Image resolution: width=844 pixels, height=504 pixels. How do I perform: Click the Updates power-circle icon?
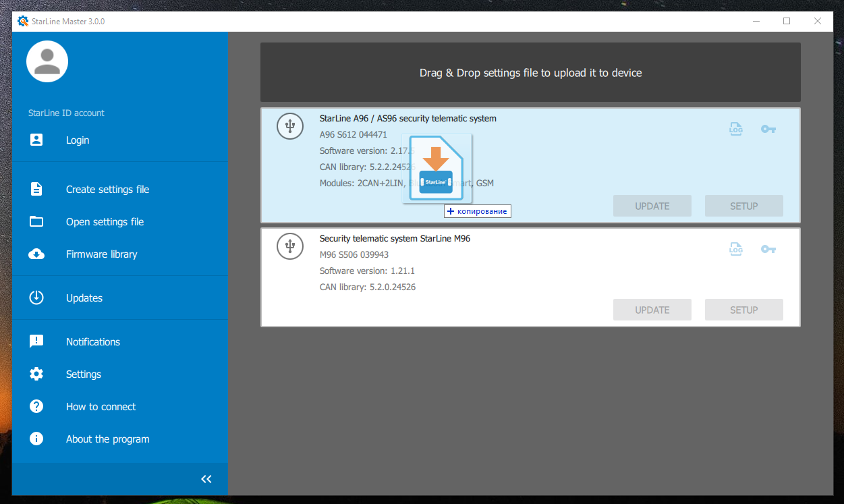pos(36,298)
